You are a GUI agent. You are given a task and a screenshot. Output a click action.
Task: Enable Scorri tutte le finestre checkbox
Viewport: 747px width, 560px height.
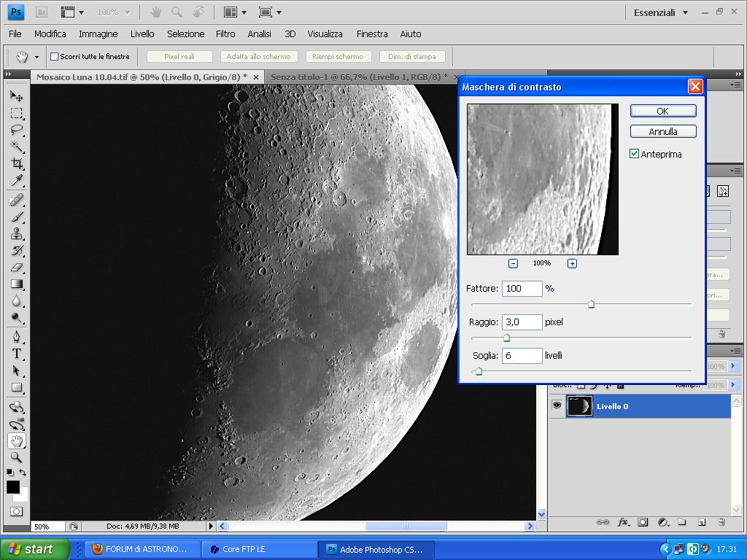[x=54, y=57]
